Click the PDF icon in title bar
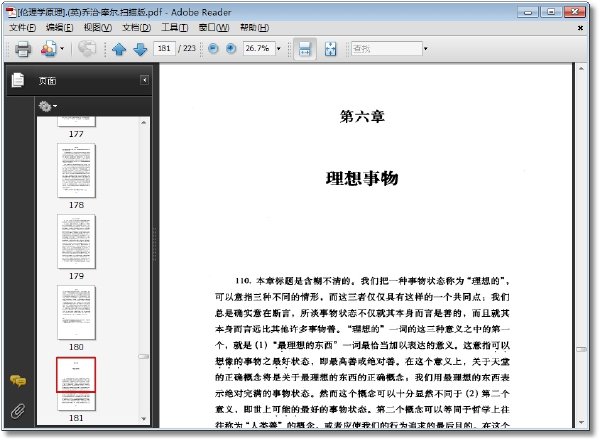This screenshot has height=441, width=600. point(11,12)
